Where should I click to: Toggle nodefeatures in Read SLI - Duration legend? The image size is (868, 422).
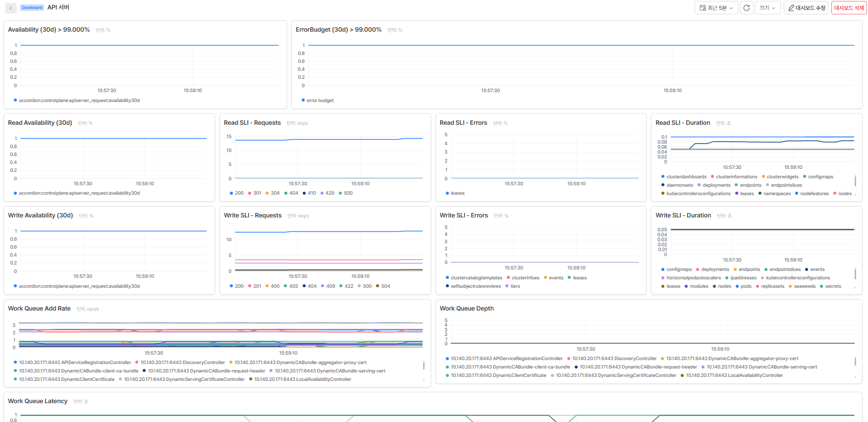pos(812,194)
